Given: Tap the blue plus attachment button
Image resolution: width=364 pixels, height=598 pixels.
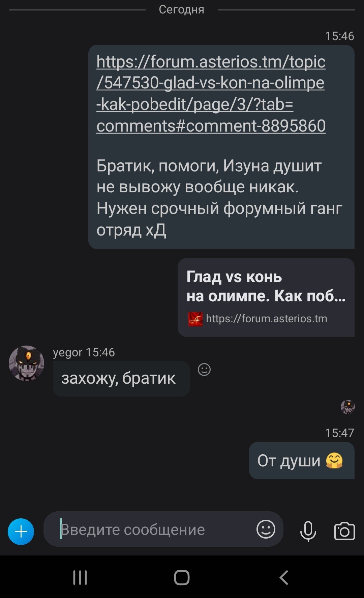Looking at the screenshot, I should (21, 532).
